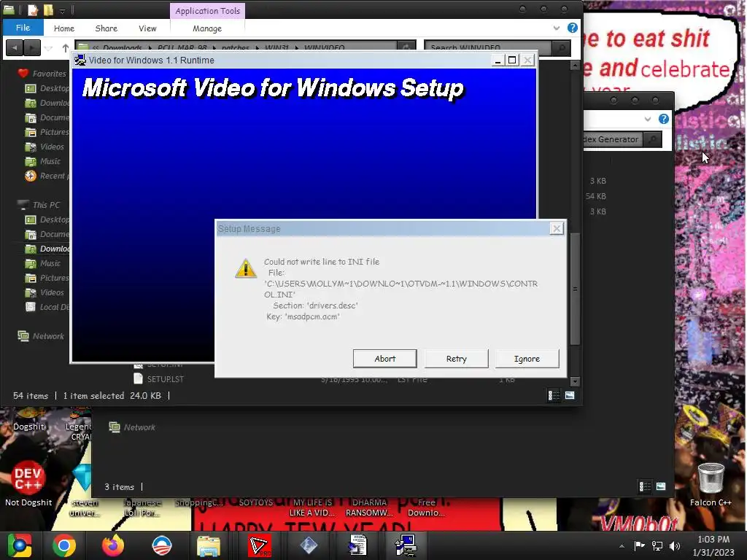Go up one folder level arrow
This screenshot has height=560, width=747.
(x=65, y=47)
